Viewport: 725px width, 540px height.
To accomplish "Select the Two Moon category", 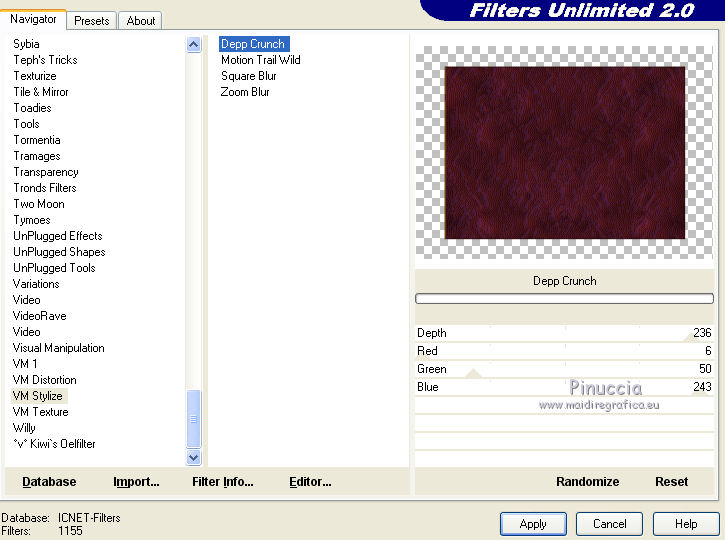I will pos(39,204).
